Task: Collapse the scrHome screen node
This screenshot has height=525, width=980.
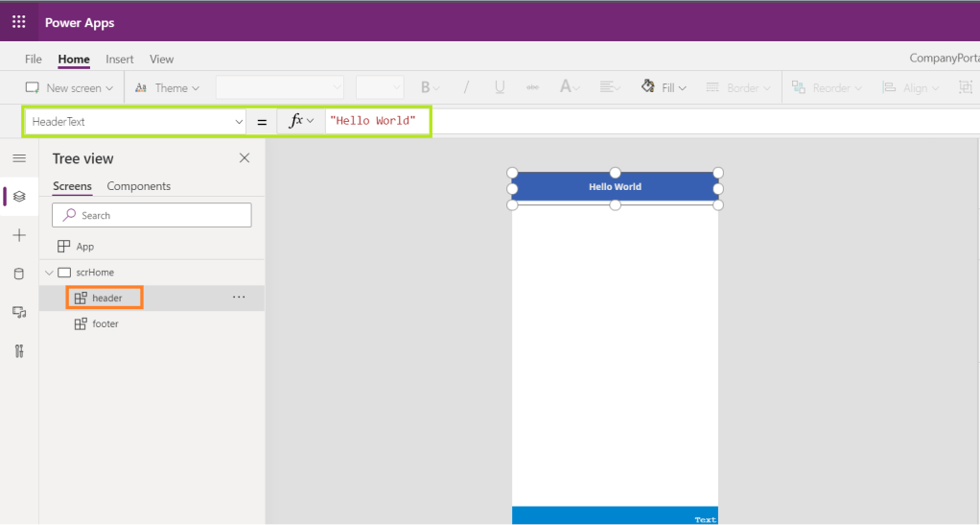Action: 50,273
